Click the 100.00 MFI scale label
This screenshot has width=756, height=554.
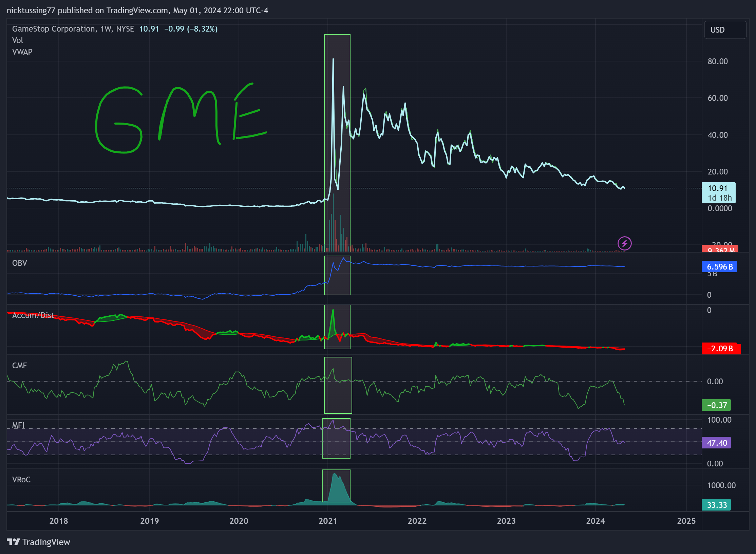719,420
